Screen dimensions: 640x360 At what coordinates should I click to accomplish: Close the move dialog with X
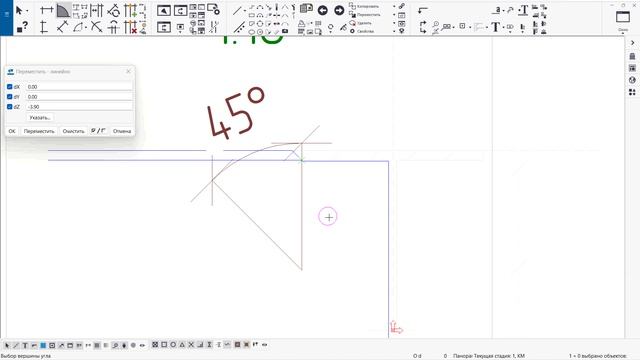pos(129,71)
